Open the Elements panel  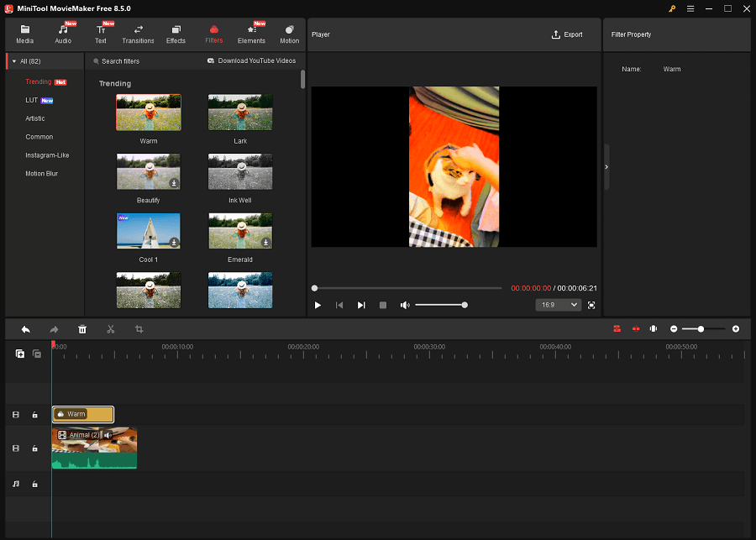tap(251, 34)
